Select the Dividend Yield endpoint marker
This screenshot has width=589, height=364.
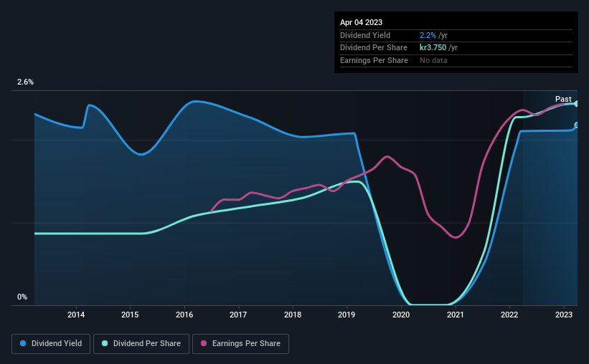tap(577, 125)
